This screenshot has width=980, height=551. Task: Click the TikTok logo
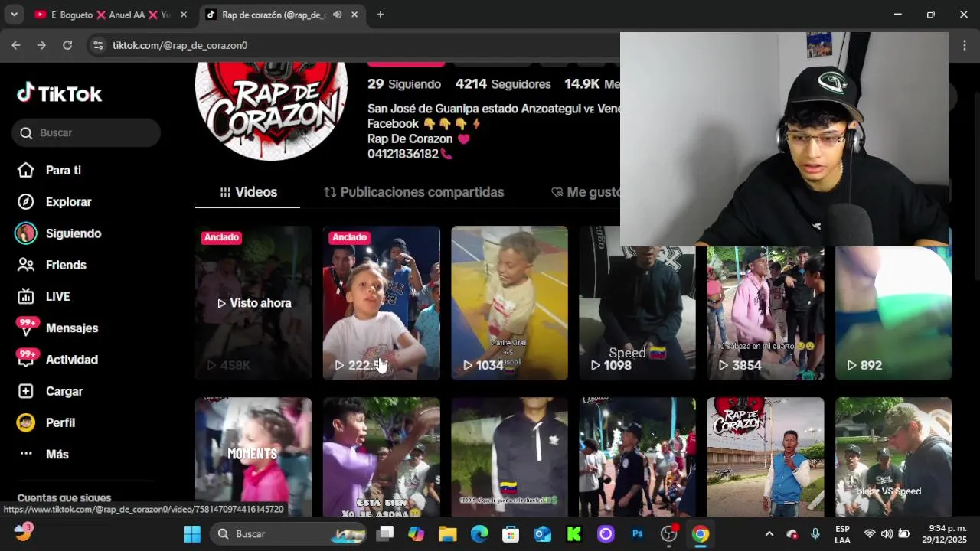59,93
